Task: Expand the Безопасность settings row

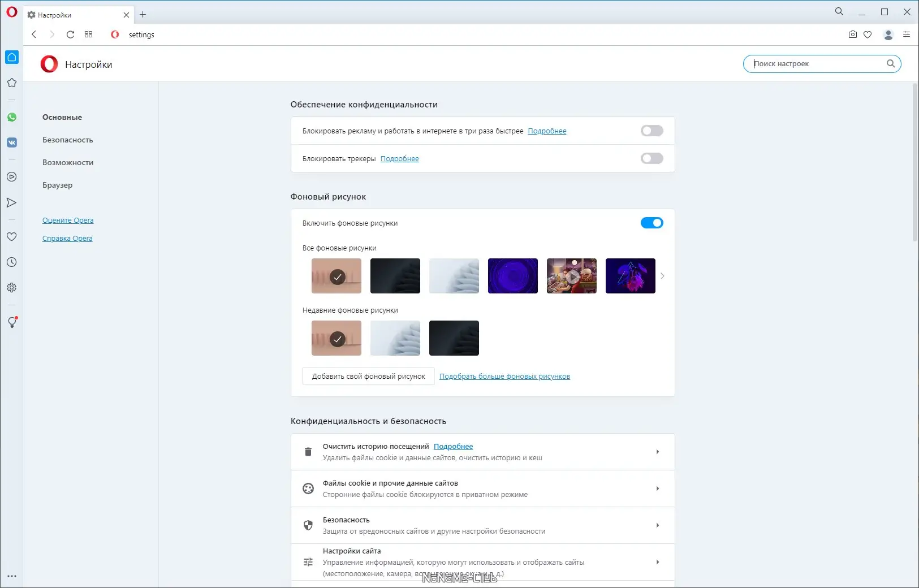Action: click(483, 525)
